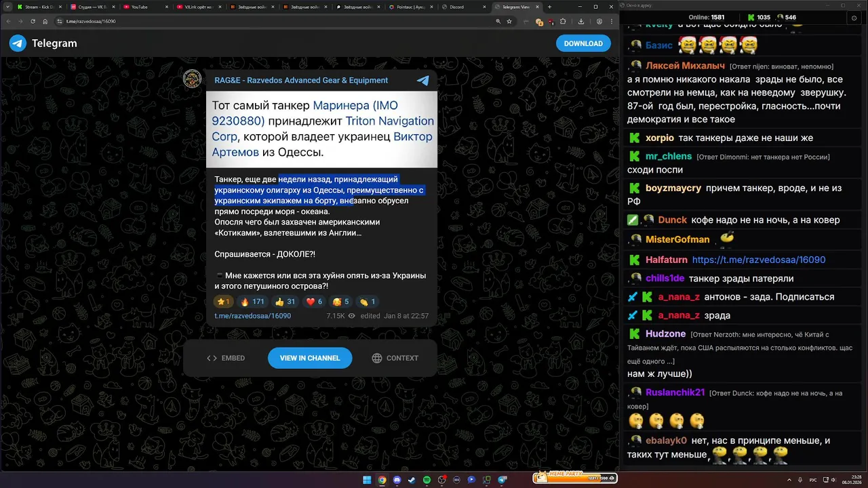Image resolution: width=868 pixels, height=488 pixels.
Task: Open browser downloads icon
Action: point(583,22)
